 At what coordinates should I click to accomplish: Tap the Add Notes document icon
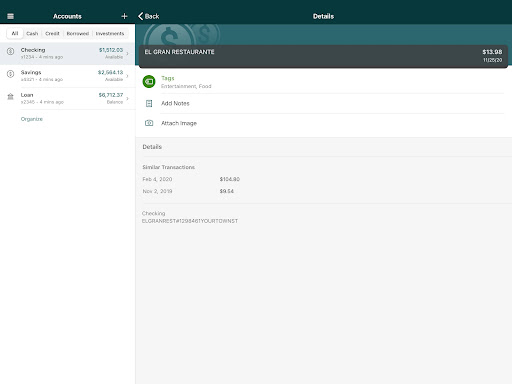[149, 103]
